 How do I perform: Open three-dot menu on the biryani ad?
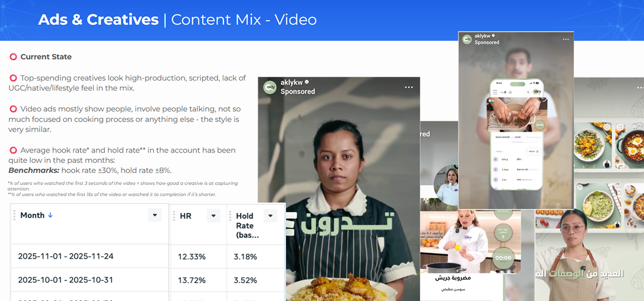coord(409,87)
